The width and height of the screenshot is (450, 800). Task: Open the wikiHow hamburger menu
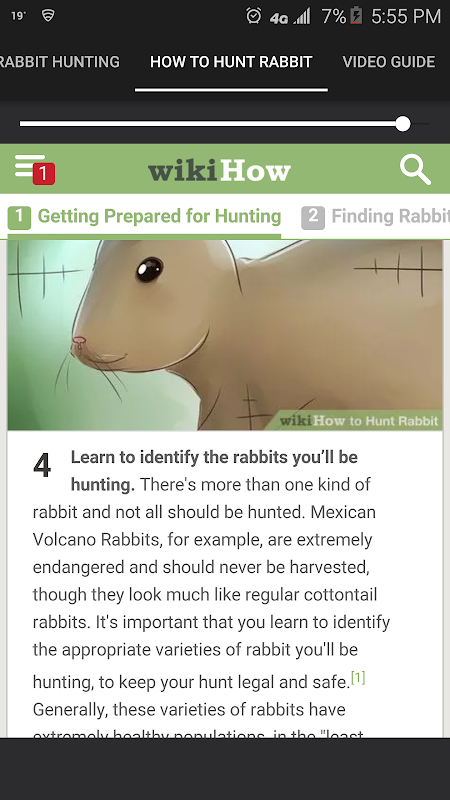pyautogui.click(x=30, y=166)
